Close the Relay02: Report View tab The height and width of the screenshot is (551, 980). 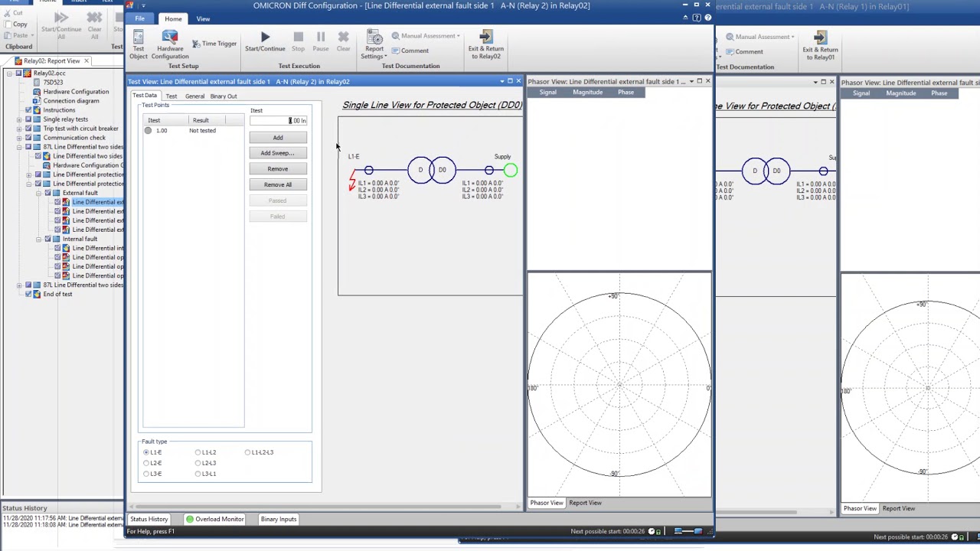87,60
